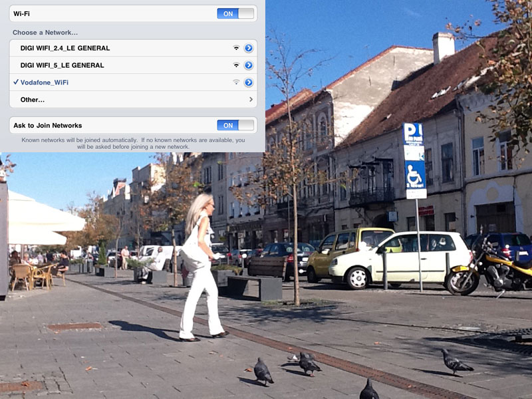Click the Wi-Fi label text

click(x=21, y=13)
